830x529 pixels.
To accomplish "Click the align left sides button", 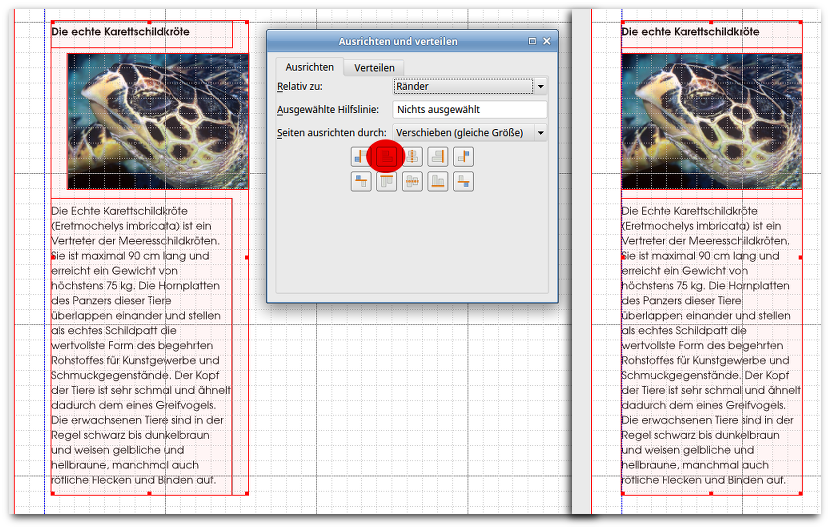I will 386,156.
